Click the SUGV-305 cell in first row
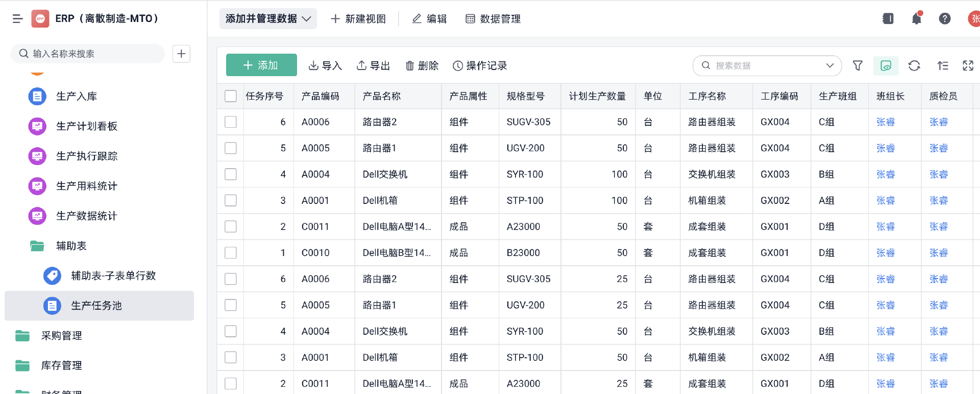Screen dimensions: 980x394 [529, 122]
